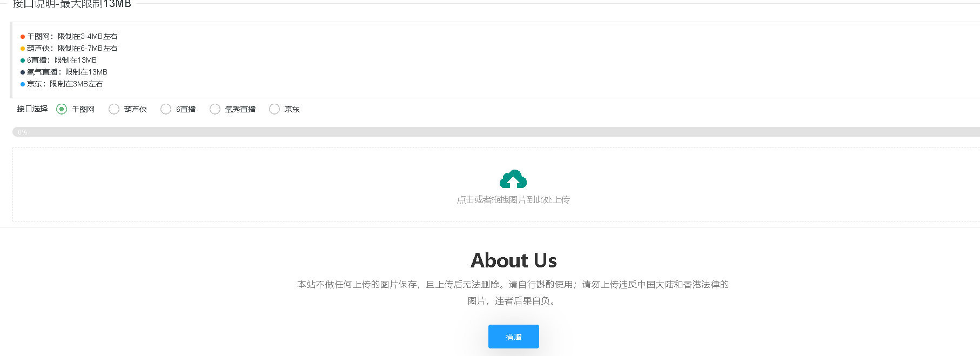Click the 本站不做任何上传的图片保存 disclaimer paragraph
This screenshot has height=356, width=980.
(x=513, y=292)
